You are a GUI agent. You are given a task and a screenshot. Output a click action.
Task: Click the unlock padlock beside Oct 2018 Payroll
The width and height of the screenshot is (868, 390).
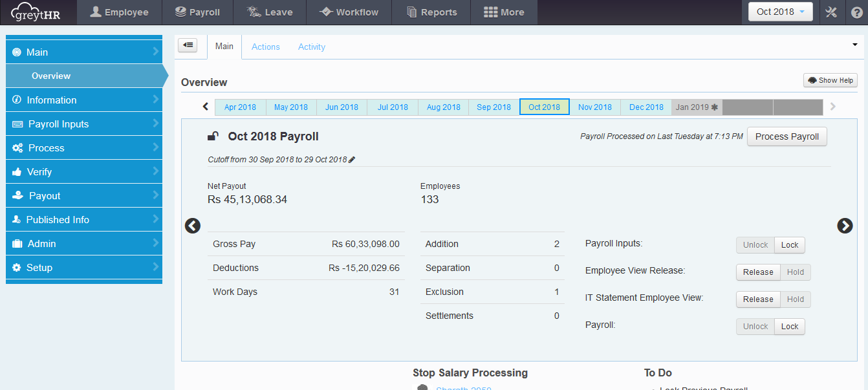[213, 136]
